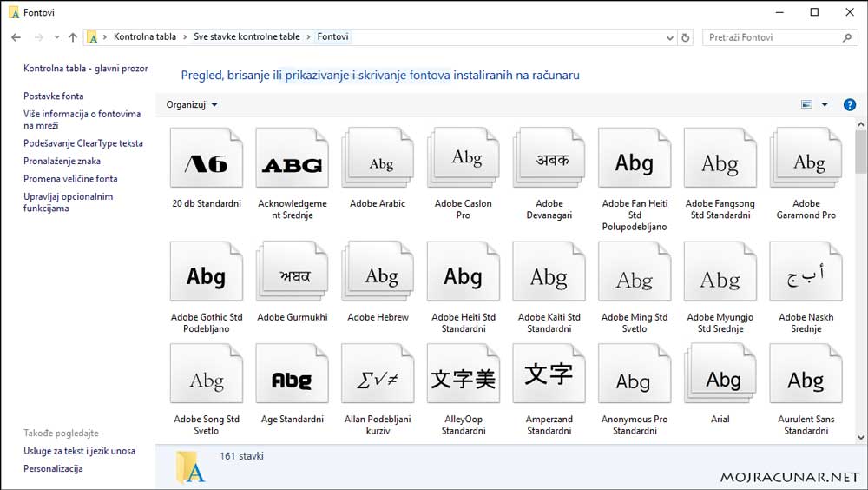The width and height of the screenshot is (868, 490).
Task: Open Promena veličine fonta link
Action: pos(70,178)
